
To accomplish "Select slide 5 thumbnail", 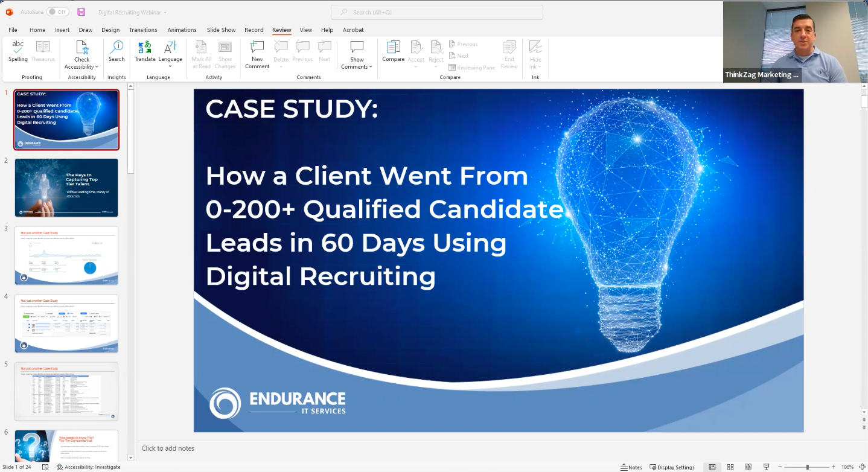I will [x=66, y=391].
